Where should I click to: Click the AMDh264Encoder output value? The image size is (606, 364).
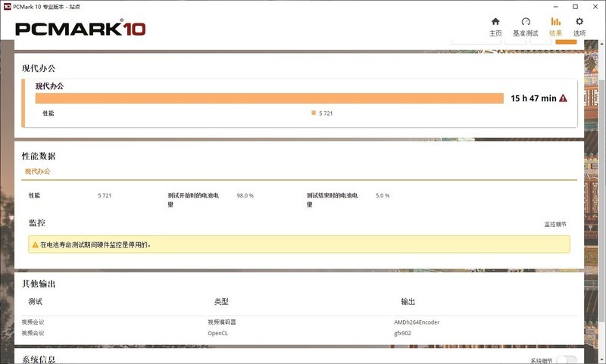click(x=417, y=322)
